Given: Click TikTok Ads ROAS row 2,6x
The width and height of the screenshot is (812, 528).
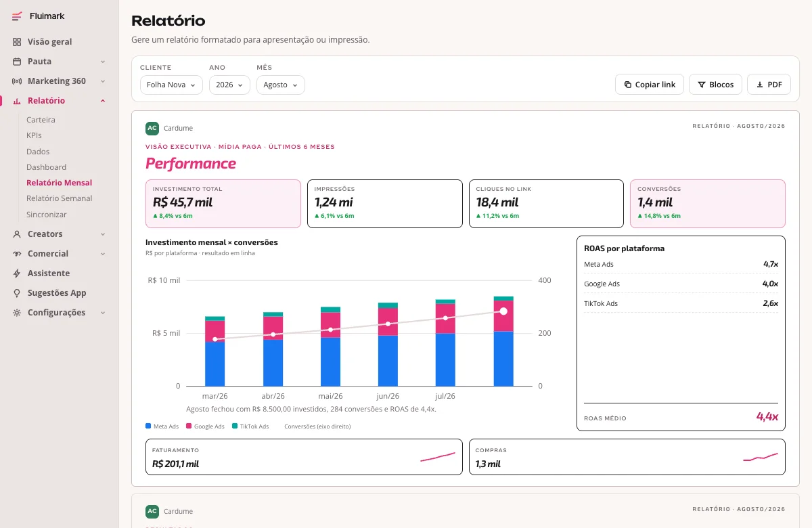Looking at the screenshot, I should coord(681,303).
